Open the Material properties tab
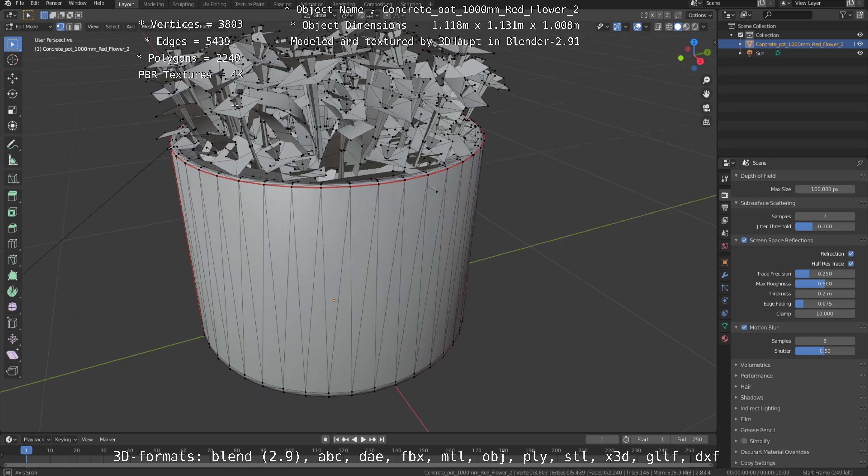The image size is (868, 476). point(724,339)
